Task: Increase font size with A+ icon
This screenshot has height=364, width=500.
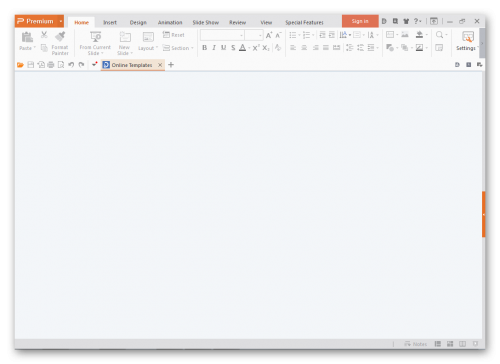Action: 269,35
